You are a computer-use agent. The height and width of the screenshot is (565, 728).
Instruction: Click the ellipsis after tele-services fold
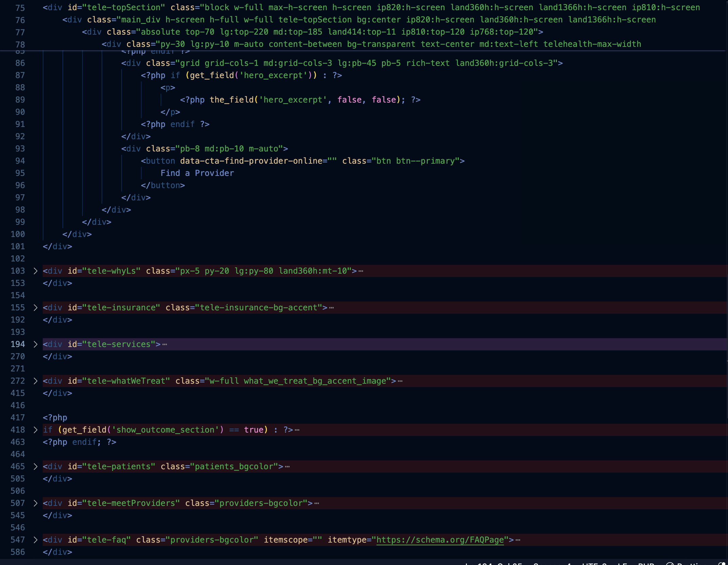165,344
